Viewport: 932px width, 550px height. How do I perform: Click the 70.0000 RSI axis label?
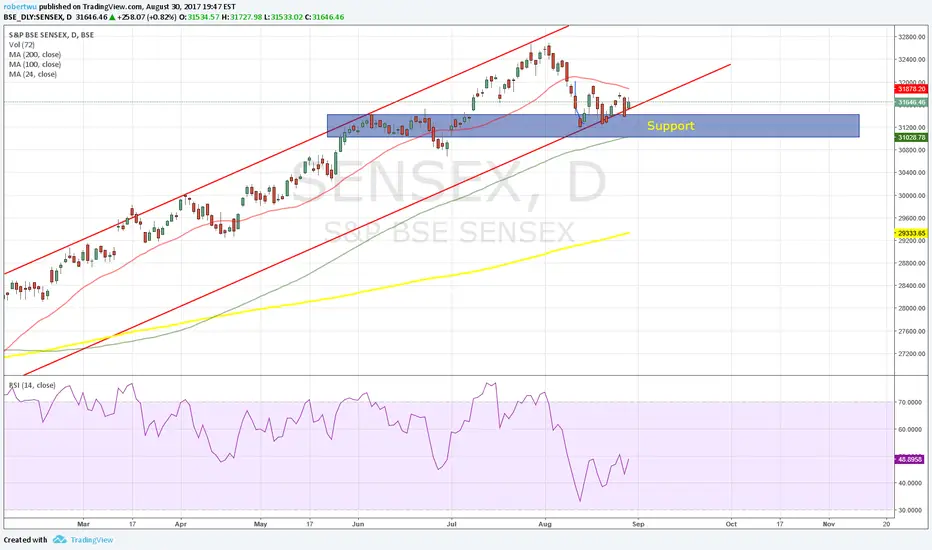click(x=910, y=403)
